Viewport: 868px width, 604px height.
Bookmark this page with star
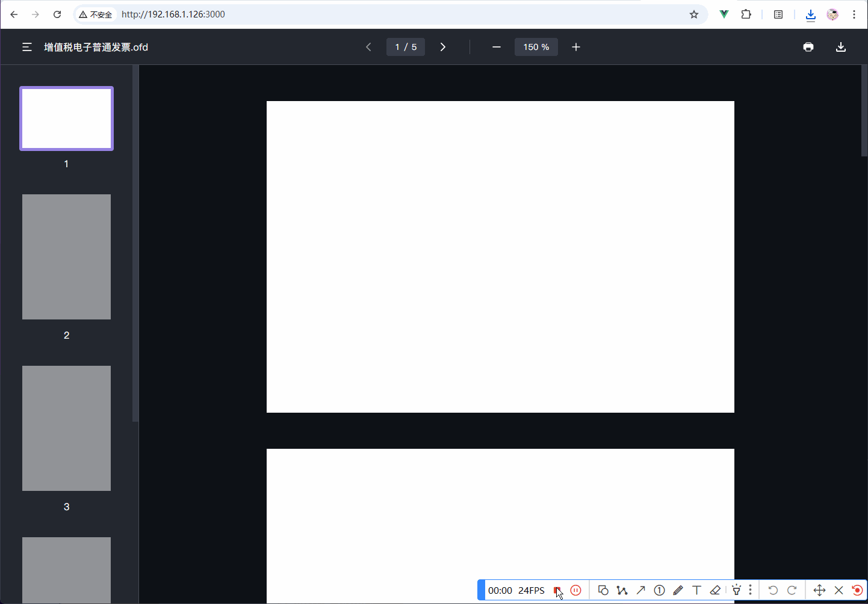coord(694,14)
